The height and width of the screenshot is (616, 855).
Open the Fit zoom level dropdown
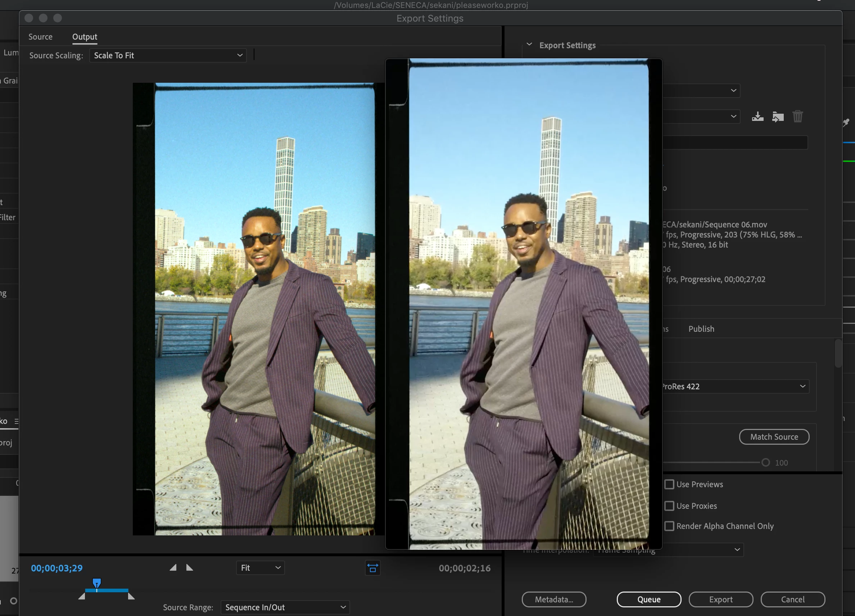coord(260,568)
